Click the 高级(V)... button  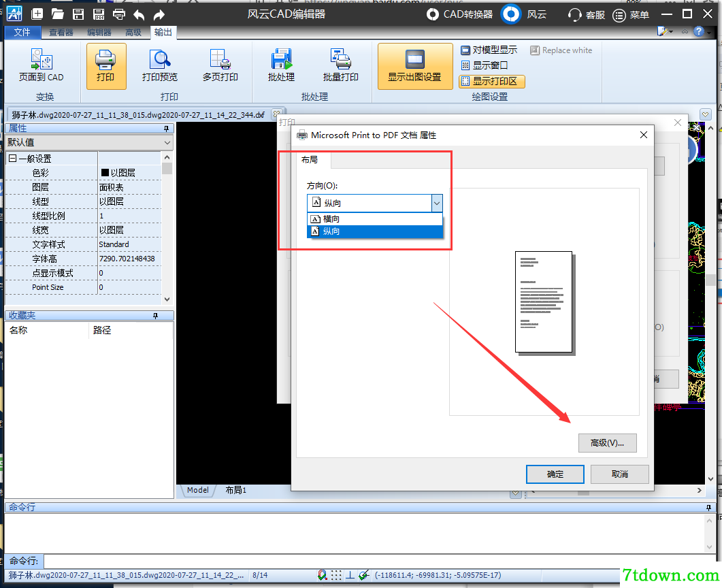(608, 443)
